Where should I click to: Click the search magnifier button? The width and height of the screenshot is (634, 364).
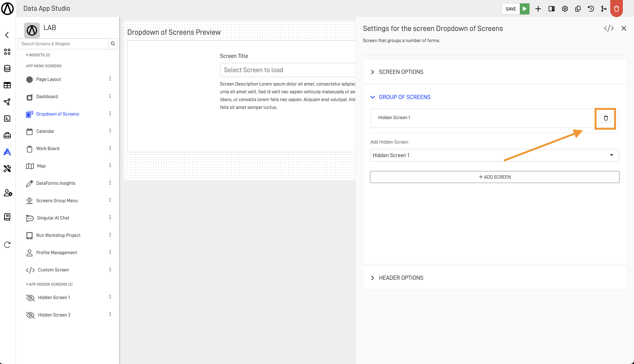click(x=113, y=44)
